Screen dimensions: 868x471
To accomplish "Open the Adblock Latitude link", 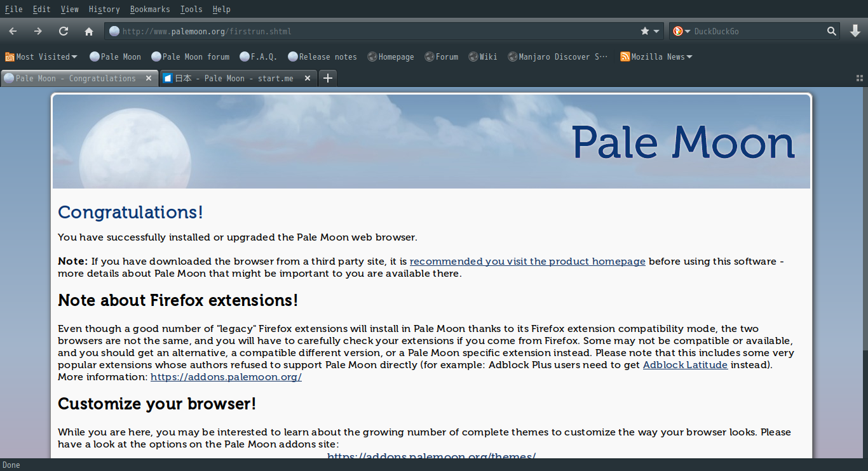I will (685, 365).
